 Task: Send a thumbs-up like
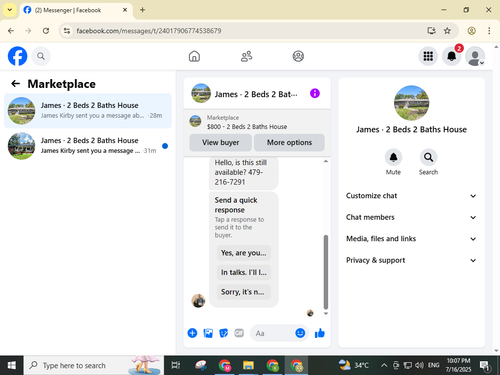(x=320, y=333)
